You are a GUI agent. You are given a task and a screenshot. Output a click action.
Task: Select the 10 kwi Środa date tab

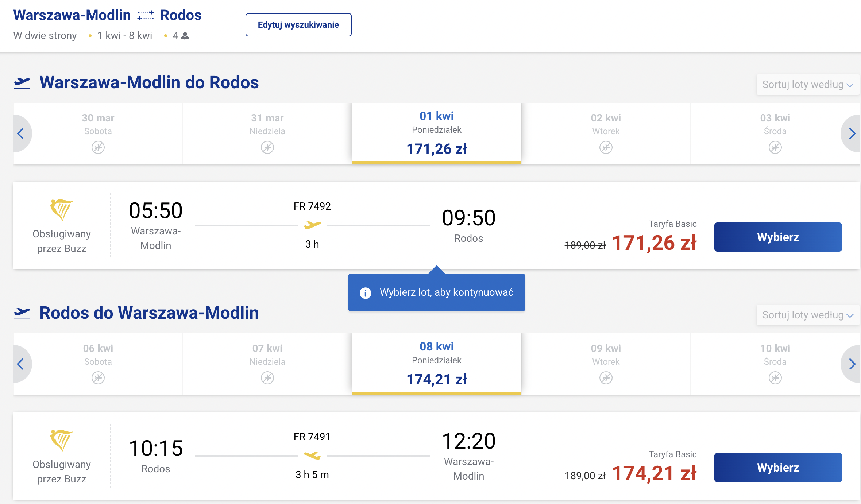coord(775,364)
